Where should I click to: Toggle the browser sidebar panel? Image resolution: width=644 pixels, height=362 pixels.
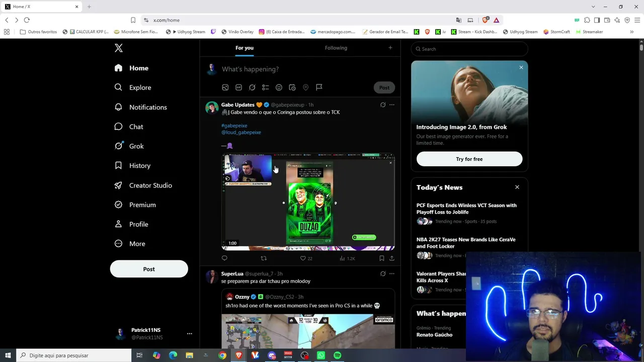pos(597,20)
